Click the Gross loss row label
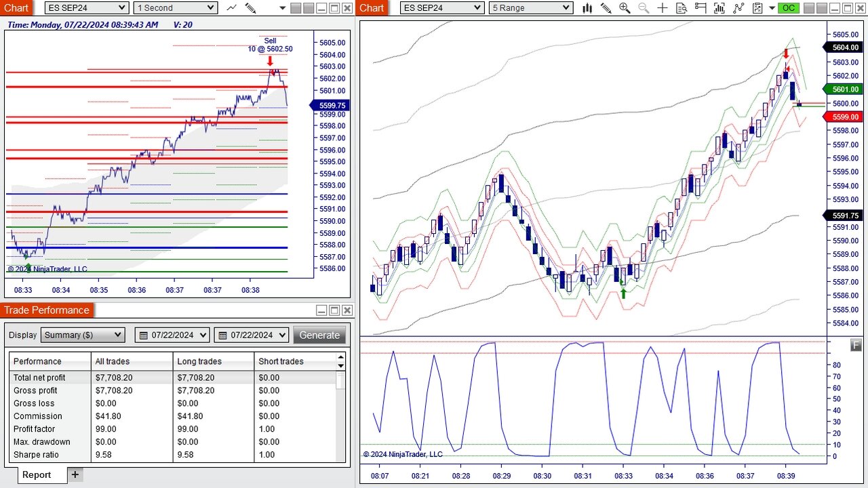868x488 pixels. pyautogui.click(x=34, y=403)
